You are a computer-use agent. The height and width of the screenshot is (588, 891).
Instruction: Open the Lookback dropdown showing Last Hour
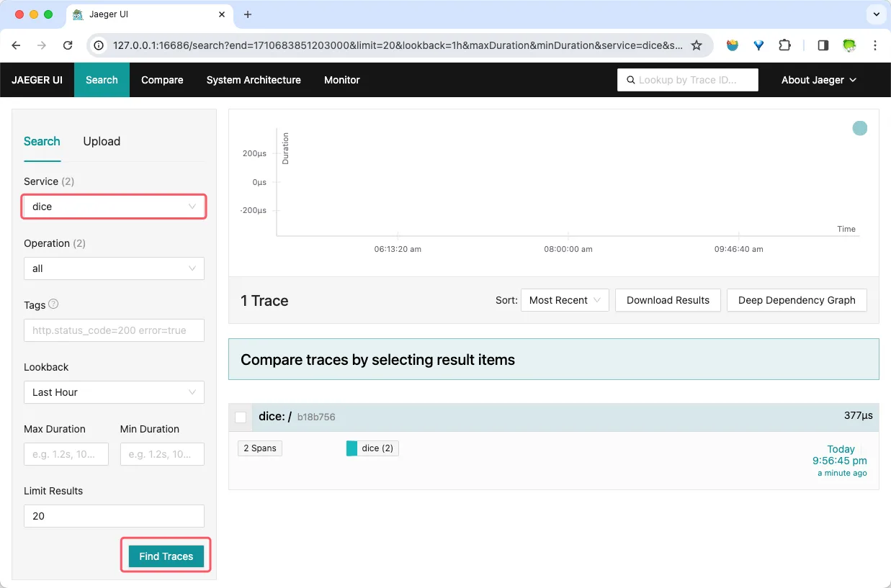point(114,392)
